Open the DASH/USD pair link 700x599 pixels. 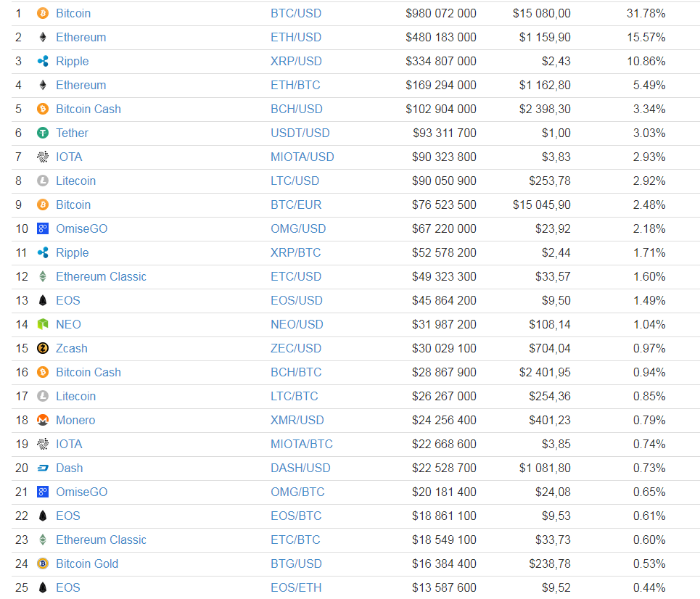tap(300, 468)
